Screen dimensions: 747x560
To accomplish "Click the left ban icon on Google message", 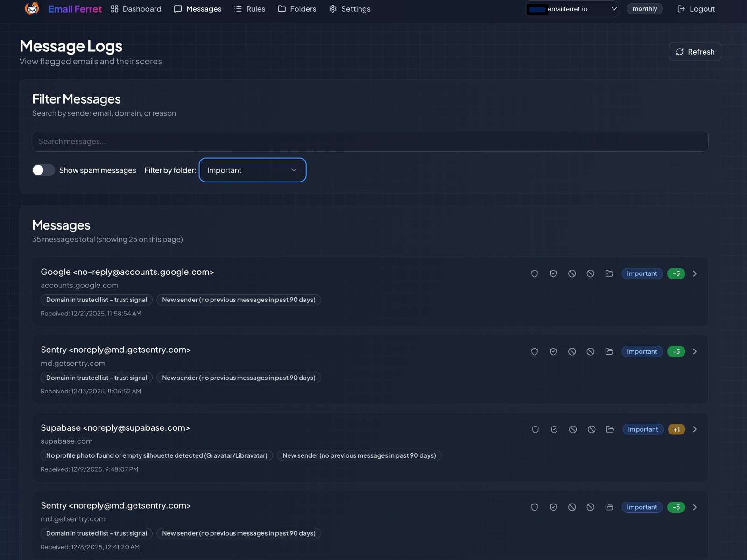I will [x=572, y=274].
